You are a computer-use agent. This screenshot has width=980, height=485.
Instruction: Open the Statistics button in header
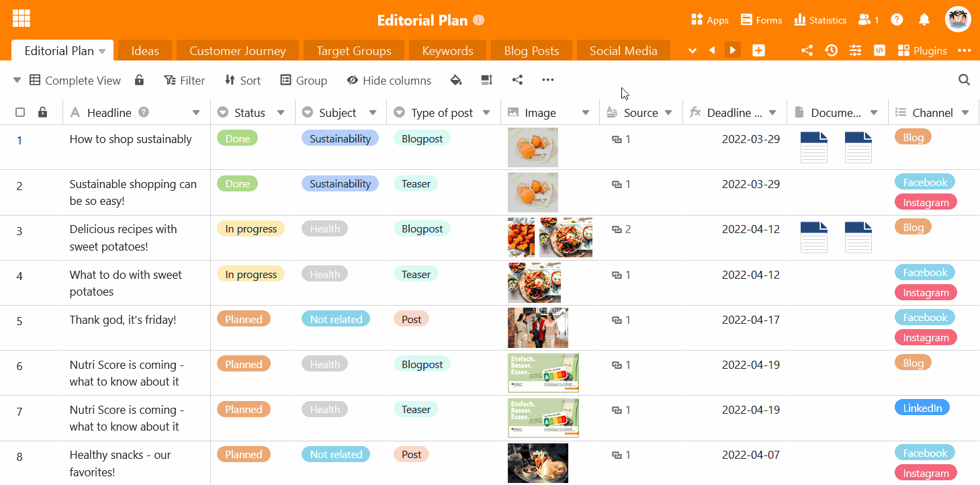coord(820,20)
